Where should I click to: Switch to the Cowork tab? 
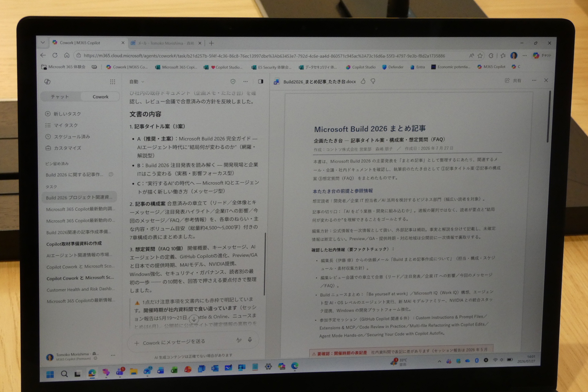[100, 97]
